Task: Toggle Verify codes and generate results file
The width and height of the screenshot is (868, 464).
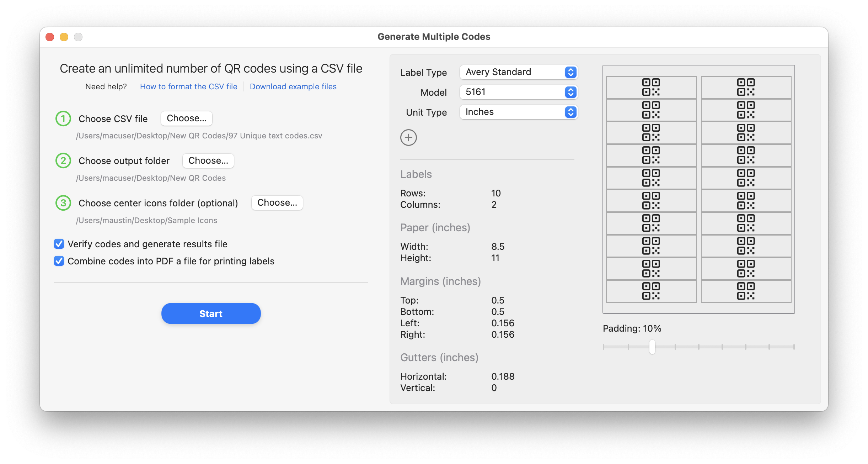Action: (x=60, y=244)
